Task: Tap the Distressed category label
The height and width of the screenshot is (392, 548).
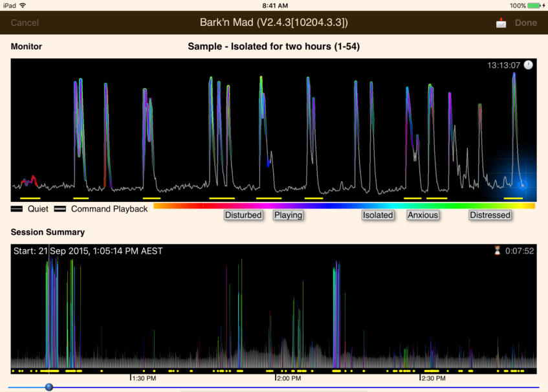Action: tap(490, 215)
